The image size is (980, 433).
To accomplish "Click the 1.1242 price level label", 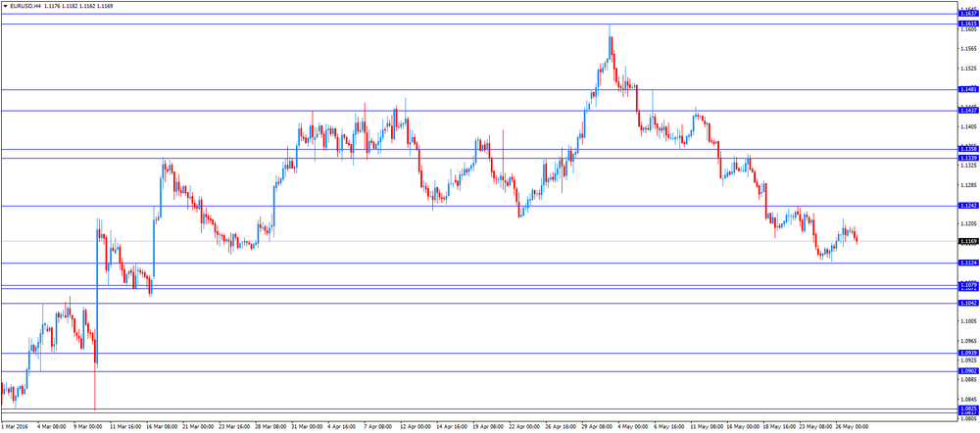I will click(967, 206).
